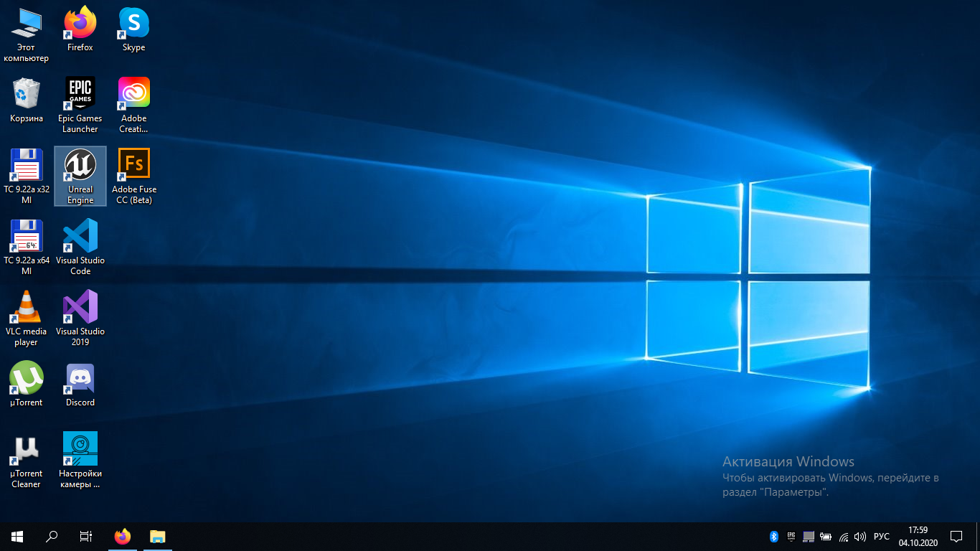Select the Unreal Engine desktop shortcut
Image resolution: width=980 pixels, height=551 pixels.
coord(80,176)
